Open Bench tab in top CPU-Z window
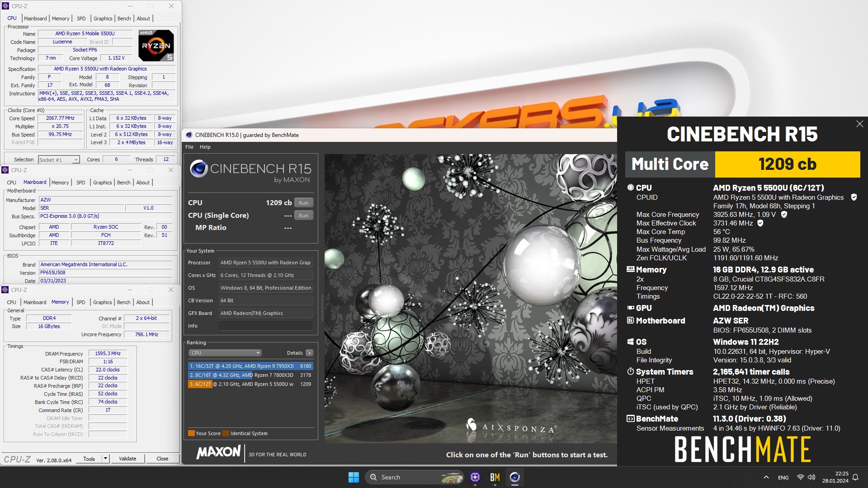 pos(124,19)
